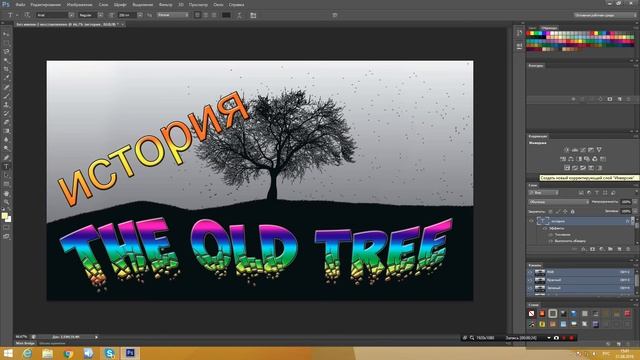Align text left in options bar

coord(197,15)
